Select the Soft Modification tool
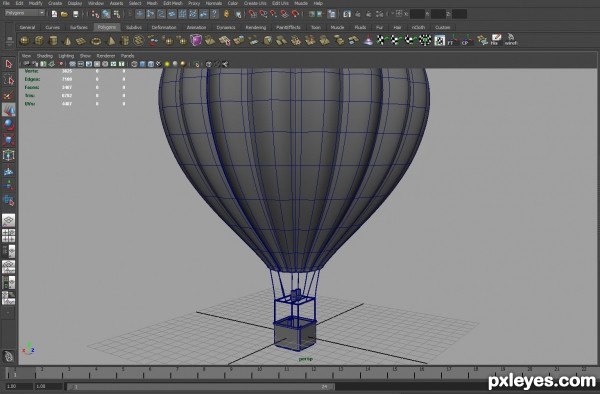The height and width of the screenshot is (394, 600). coord(8,171)
